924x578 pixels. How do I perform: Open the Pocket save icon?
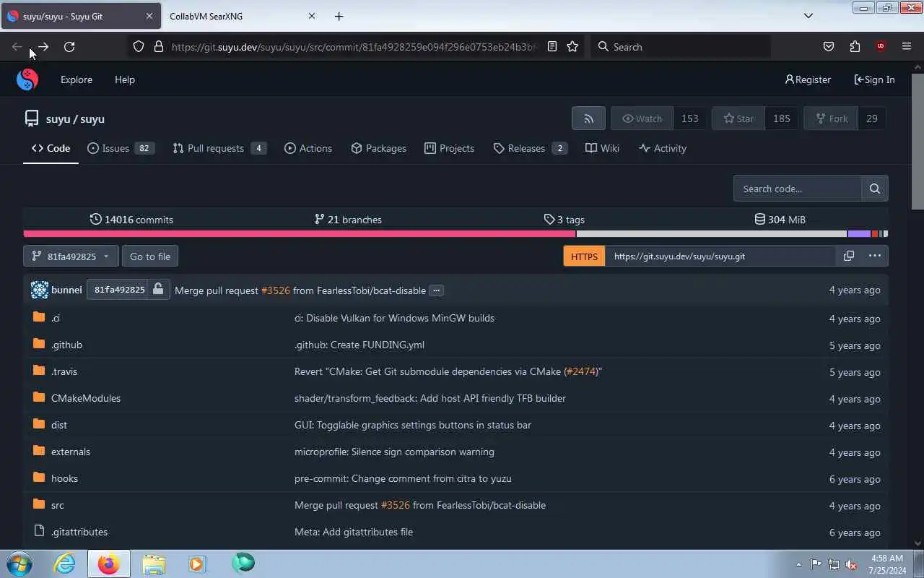829,46
